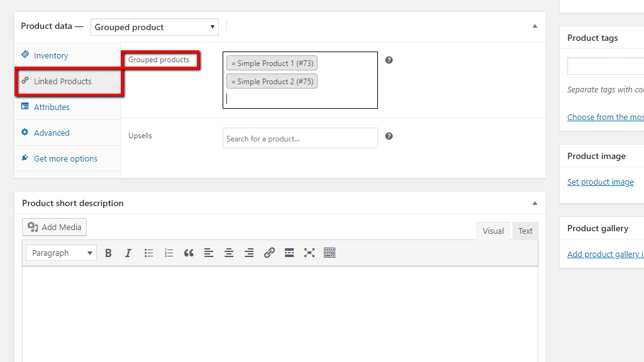The width and height of the screenshot is (644, 362).
Task: Apply blockquote formatting
Action: tap(189, 253)
